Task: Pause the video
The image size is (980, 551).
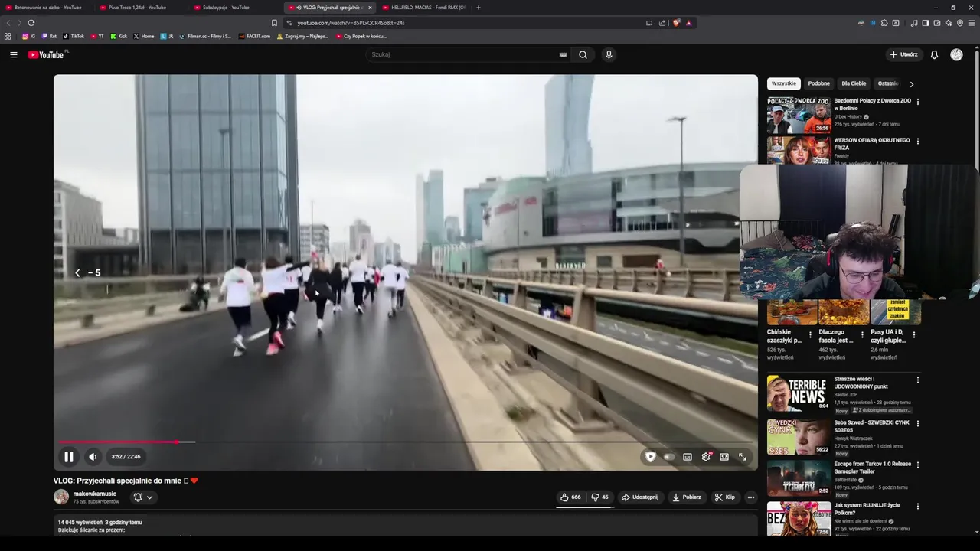Action: coord(68,457)
